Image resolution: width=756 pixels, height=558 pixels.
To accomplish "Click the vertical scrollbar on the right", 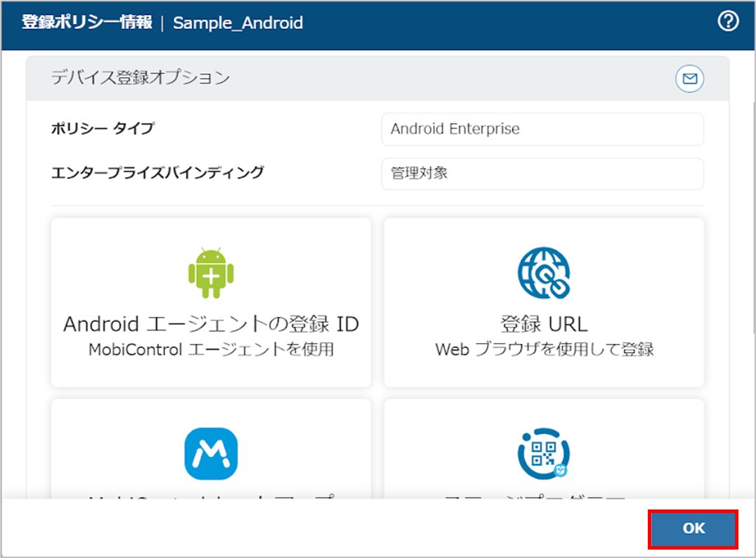I will pyautogui.click(x=754, y=217).
